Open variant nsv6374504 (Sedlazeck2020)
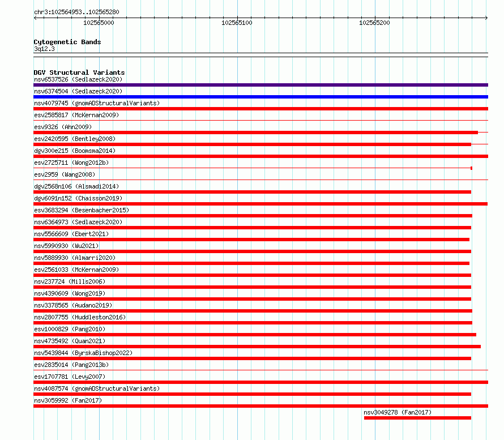504x440 pixels. pos(78,91)
